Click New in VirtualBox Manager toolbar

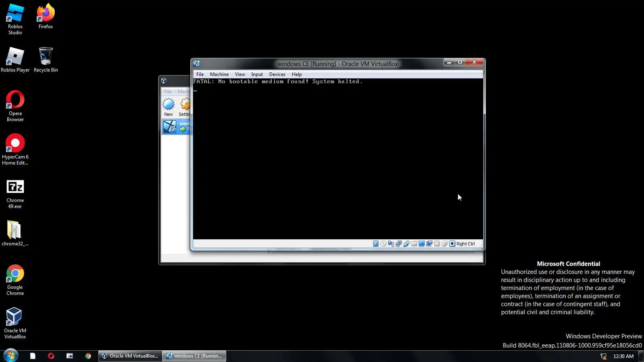click(169, 107)
